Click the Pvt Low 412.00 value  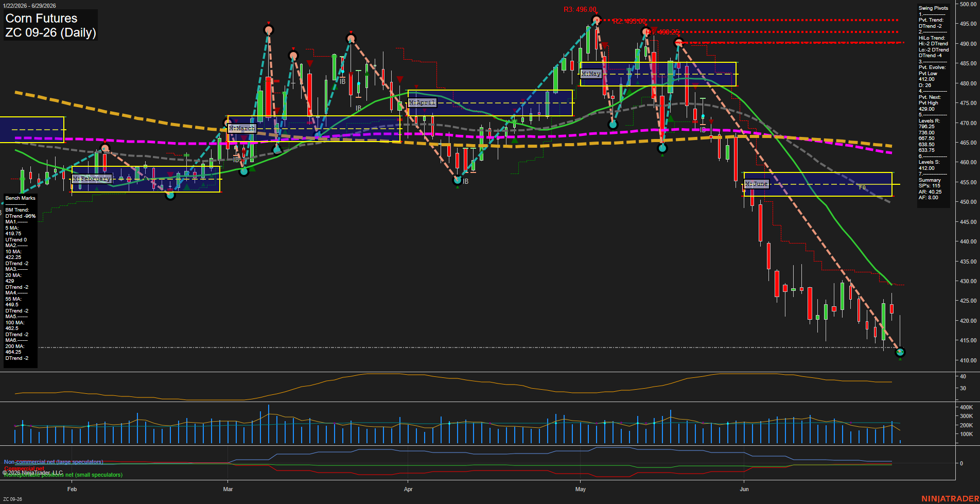pyautogui.click(x=928, y=76)
